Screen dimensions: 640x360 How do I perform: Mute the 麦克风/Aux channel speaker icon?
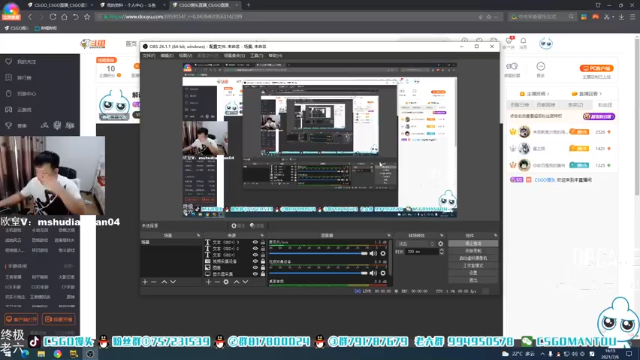pyautogui.click(x=373, y=253)
